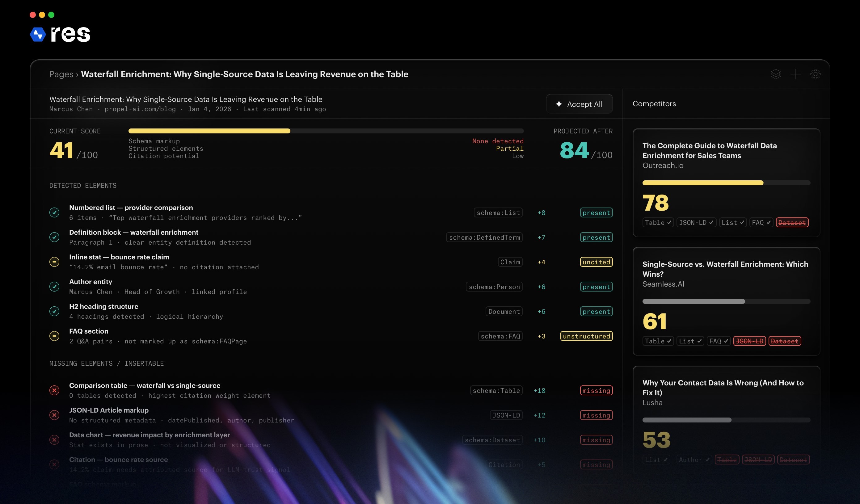This screenshot has width=860, height=504.
Task: Open the Competitors panel heading
Action: 654,104
